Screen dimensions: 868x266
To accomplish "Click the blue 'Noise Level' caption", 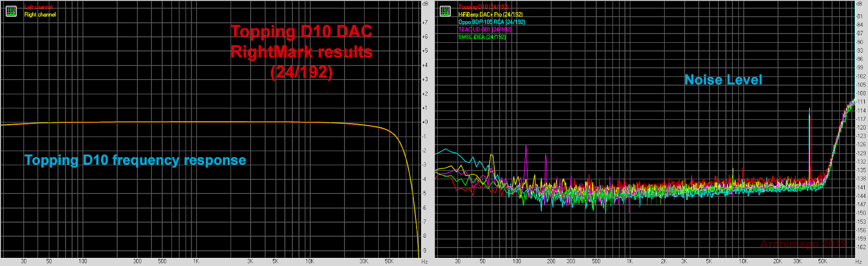I will 723,80.
